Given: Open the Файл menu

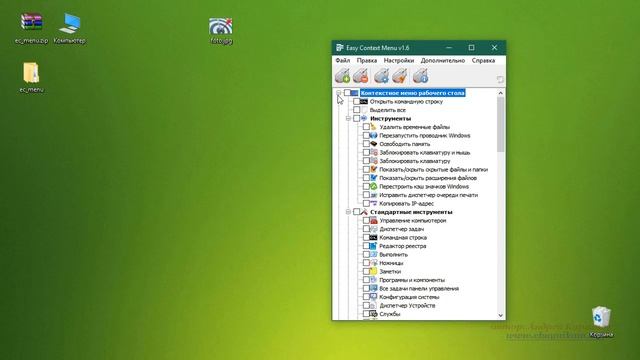Looking at the screenshot, I should click(x=342, y=60).
